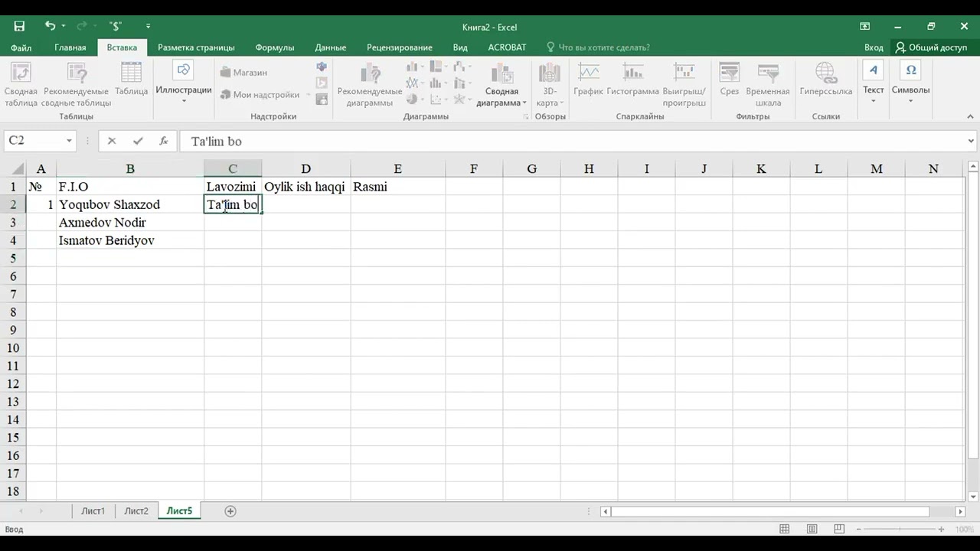The width and height of the screenshot is (980, 551).
Task: Expand the Символы group dropdown
Action: (911, 84)
